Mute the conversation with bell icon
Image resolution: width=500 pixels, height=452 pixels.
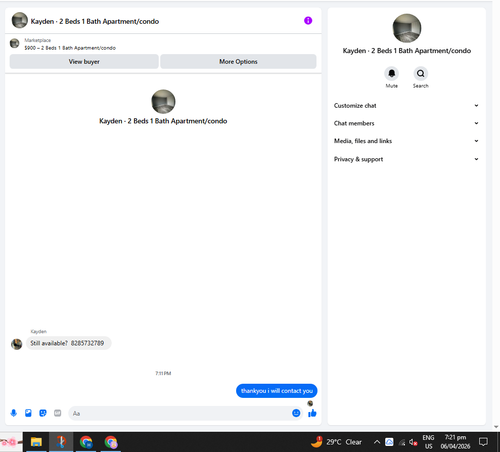point(392,73)
